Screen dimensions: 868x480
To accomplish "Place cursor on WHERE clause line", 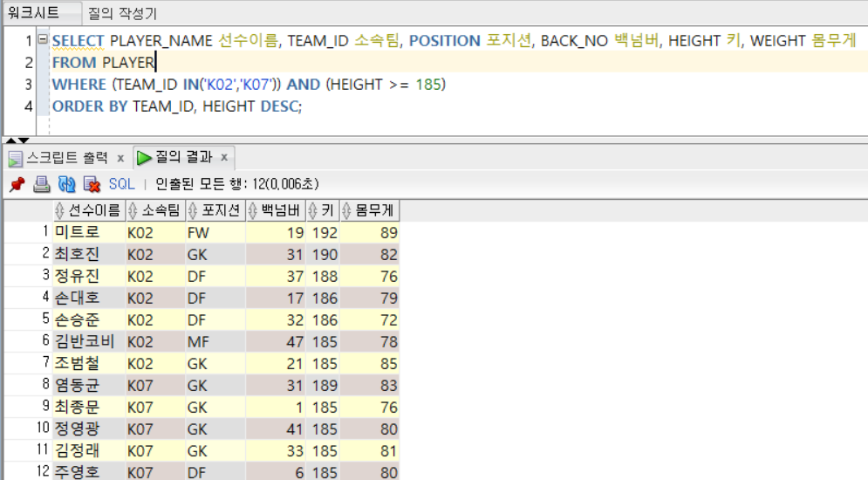I will (249, 84).
